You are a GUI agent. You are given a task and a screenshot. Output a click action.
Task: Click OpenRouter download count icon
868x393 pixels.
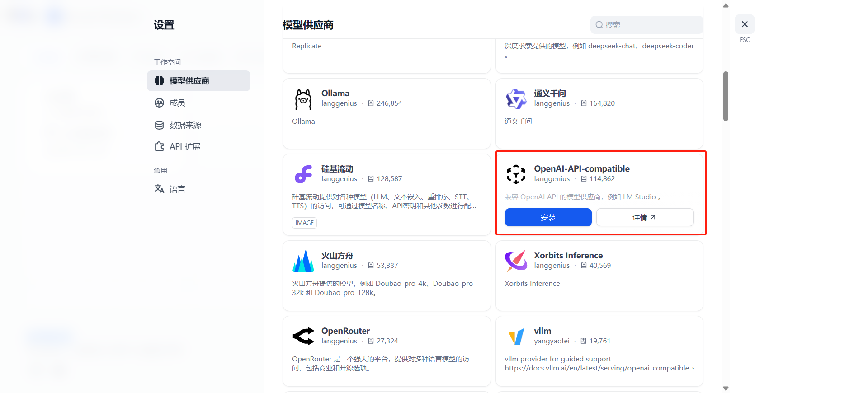[371, 341]
